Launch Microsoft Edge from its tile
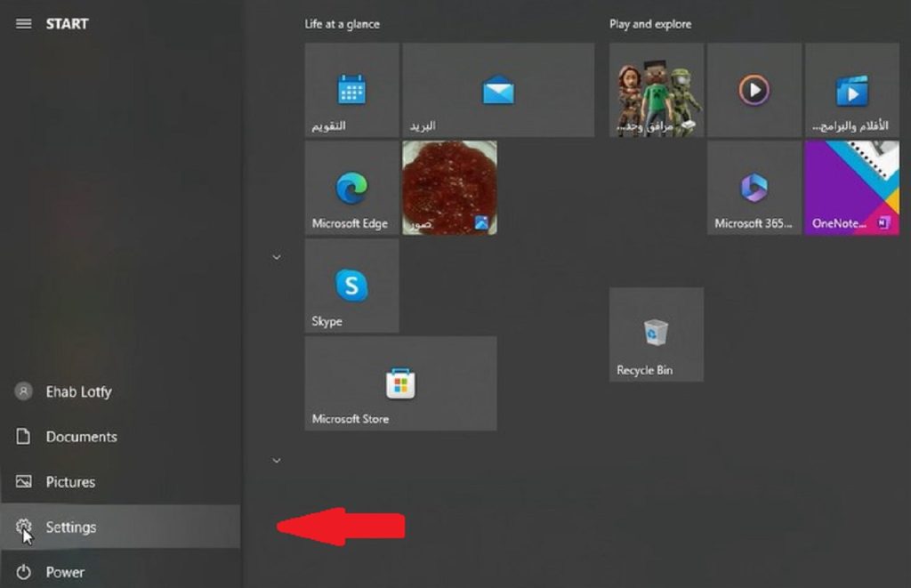Screen dimensions: 911x588 point(351,188)
